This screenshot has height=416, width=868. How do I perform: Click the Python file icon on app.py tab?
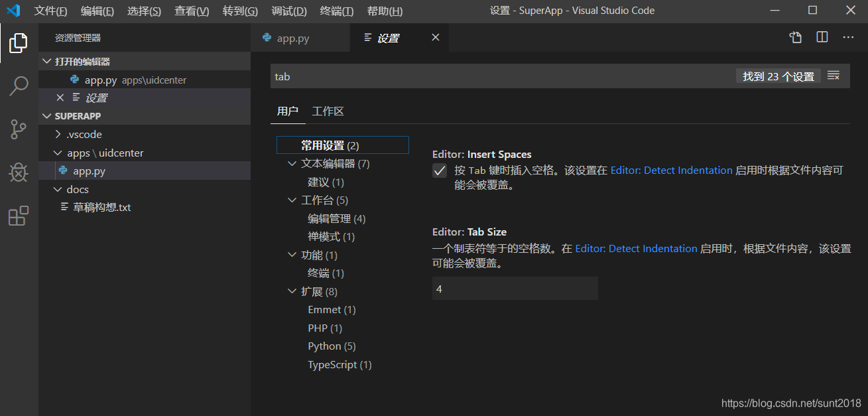tap(267, 38)
